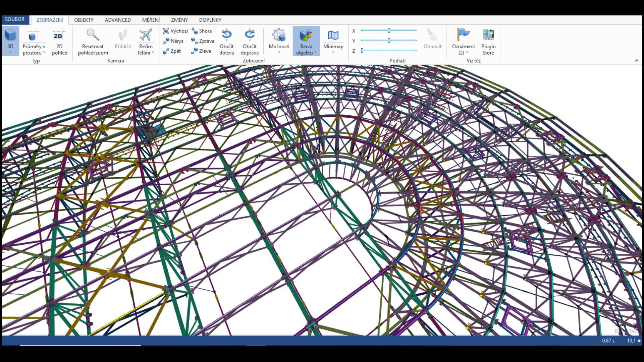644x362 pixels.
Task: Open Oznámení flag notifications
Action: [463, 35]
